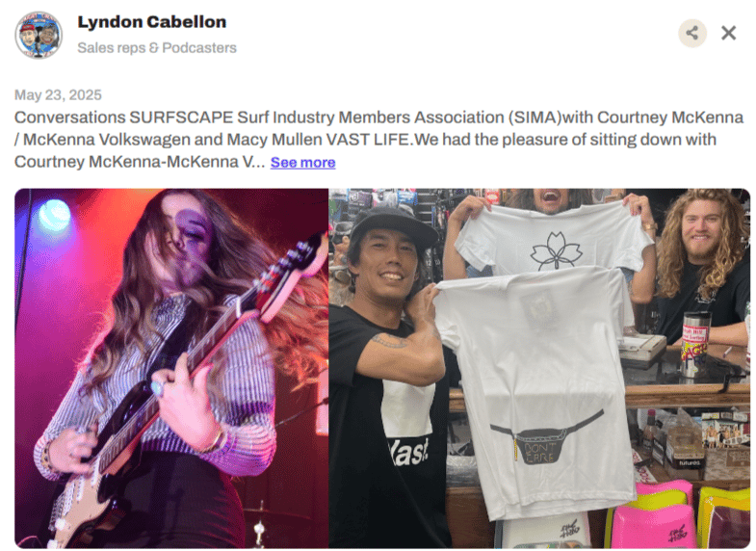Open the Lyndon Cabellon profile name
Image resolution: width=756 pixels, height=551 pixels.
coord(152,22)
